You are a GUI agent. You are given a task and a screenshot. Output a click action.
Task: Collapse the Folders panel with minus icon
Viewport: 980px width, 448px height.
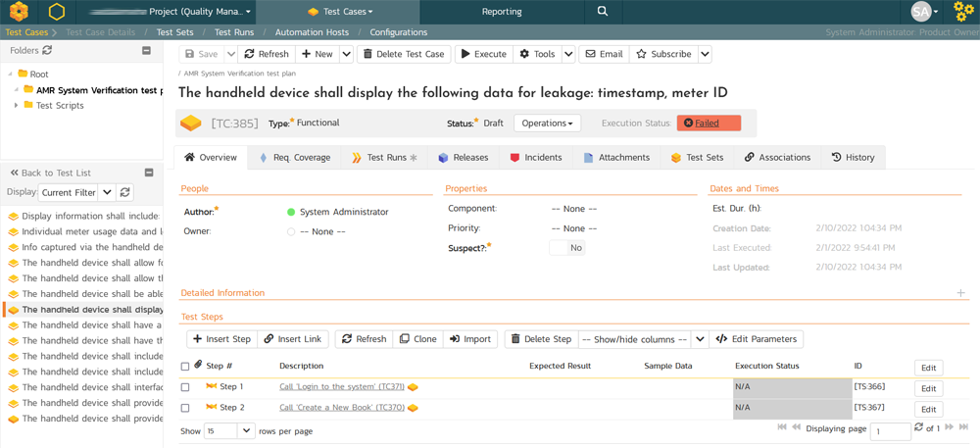pos(147,51)
